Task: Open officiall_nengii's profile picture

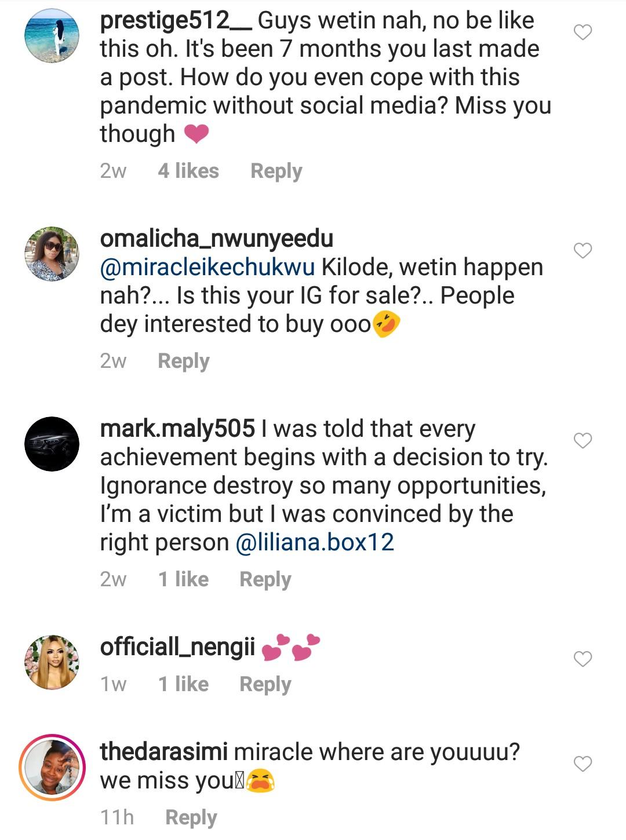Action: tap(52, 662)
